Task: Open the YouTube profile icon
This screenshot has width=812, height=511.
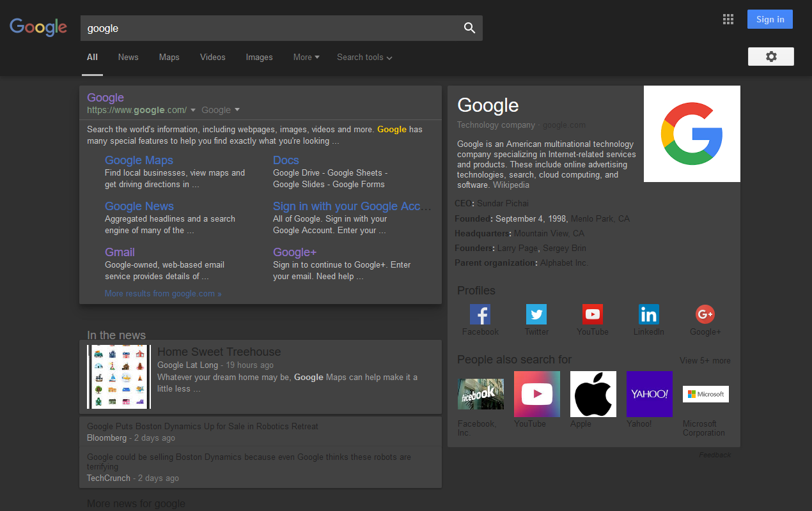Action: pyautogui.click(x=593, y=314)
